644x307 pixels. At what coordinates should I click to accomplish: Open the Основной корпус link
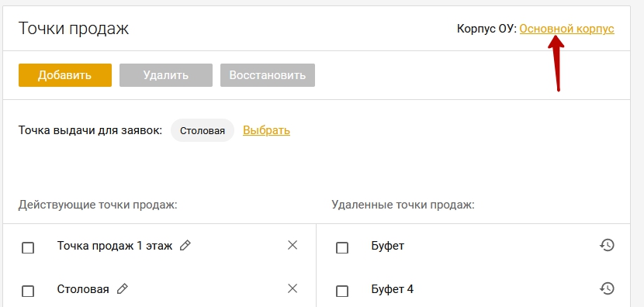[566, 29]
